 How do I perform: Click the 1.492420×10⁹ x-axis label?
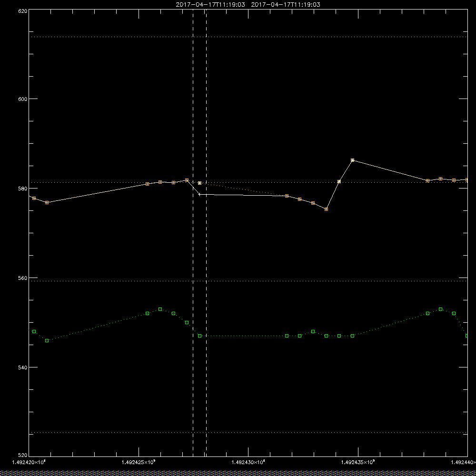(x=29, y=462)
